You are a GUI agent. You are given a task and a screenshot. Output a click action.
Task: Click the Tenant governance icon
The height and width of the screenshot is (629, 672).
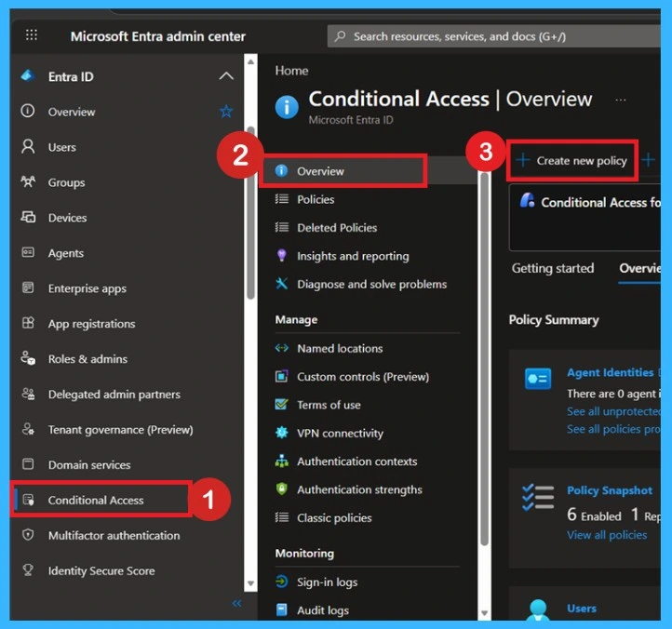click(x=28, y=428)
